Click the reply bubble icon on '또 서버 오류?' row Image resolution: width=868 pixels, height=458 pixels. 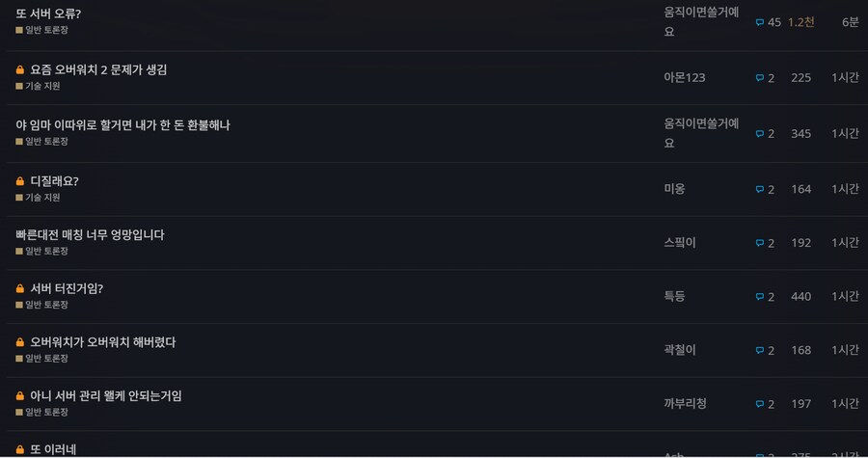760,22
